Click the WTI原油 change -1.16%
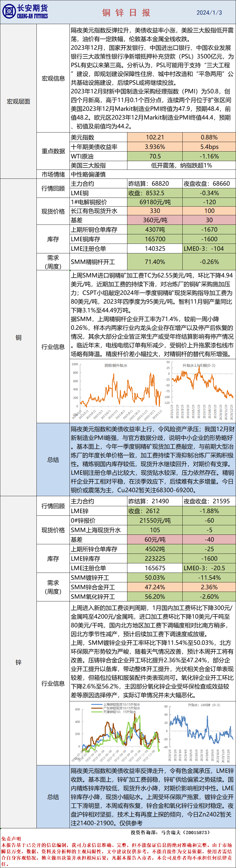This screenshot has height=868, width=236. tap(209, 156)
